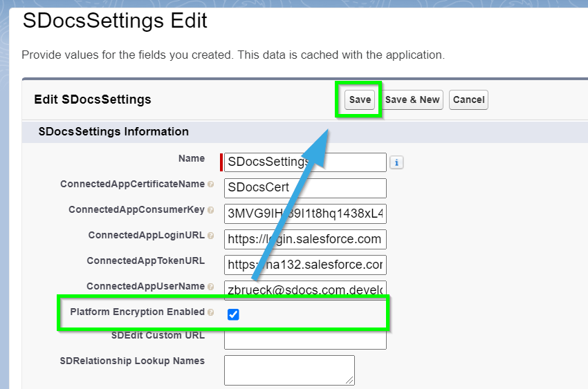
Task: Edit the ConnectedAppCertificateName field with SDocsCert
Action: [305, 188]
